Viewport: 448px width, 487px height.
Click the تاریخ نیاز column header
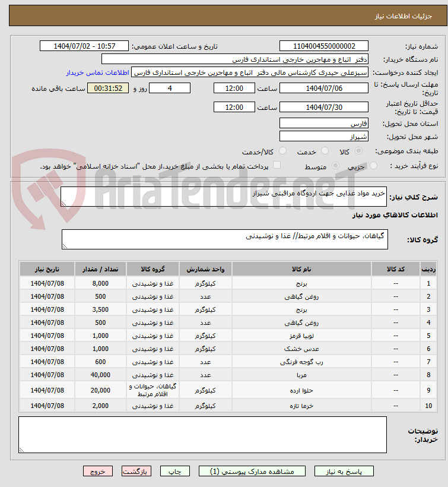click(47, 269)
